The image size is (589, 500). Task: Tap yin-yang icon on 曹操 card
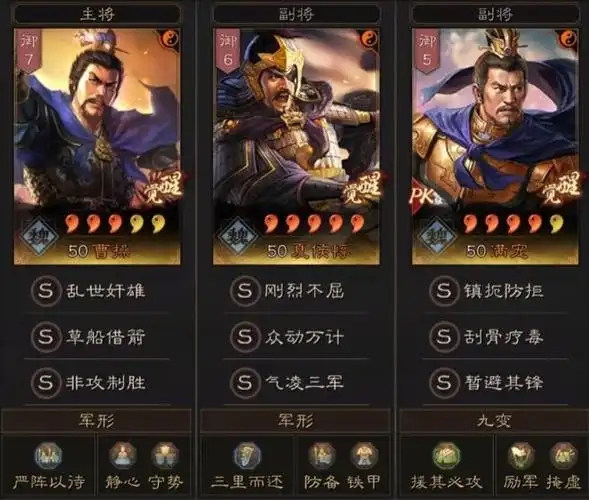(171, 39)
